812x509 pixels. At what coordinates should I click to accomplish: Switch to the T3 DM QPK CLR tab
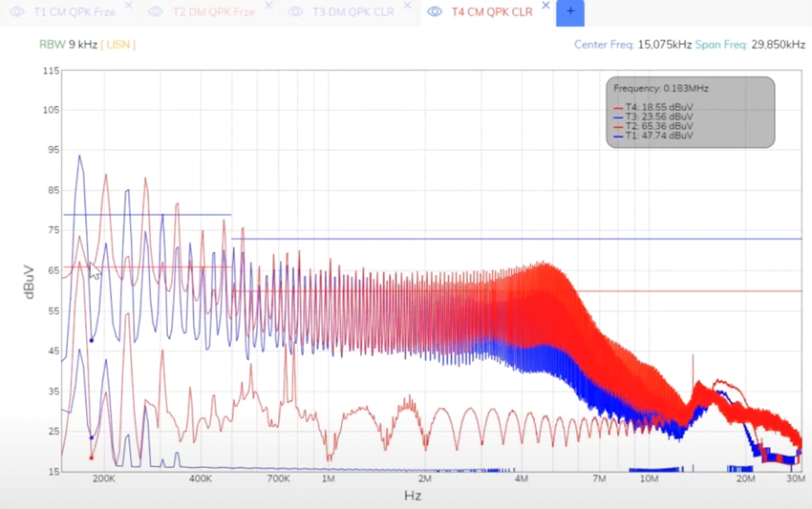pos(353,11)
